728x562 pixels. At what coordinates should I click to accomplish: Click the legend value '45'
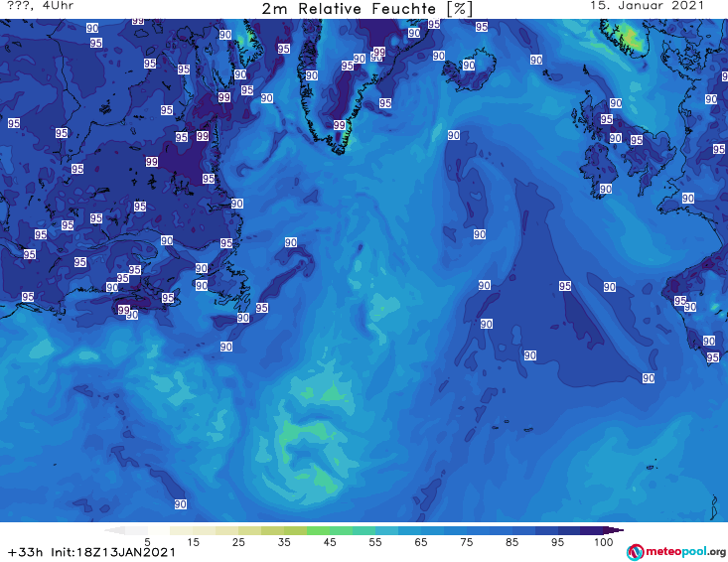click(330, 541)
